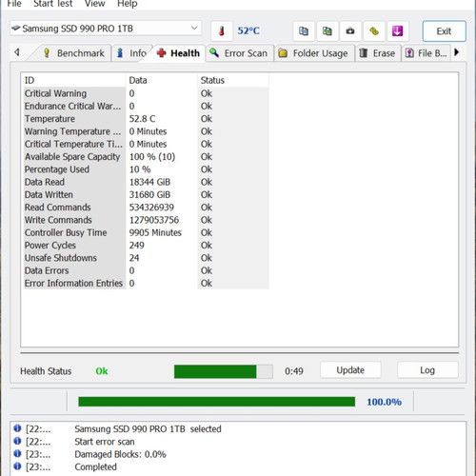This screenshot has width=476, height=476.
Task: Select the Write Commands row
Action: [146, 220]
